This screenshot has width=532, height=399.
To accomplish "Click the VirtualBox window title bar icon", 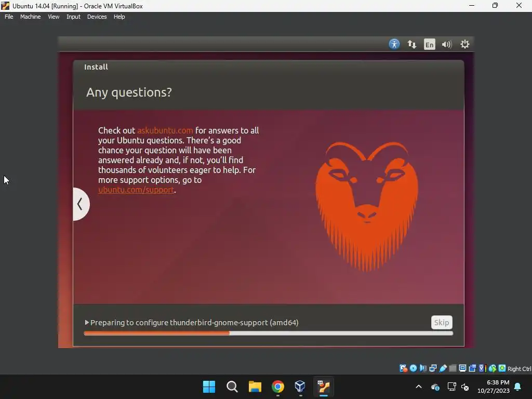I will pyautogui.click(x=5, y=6).
